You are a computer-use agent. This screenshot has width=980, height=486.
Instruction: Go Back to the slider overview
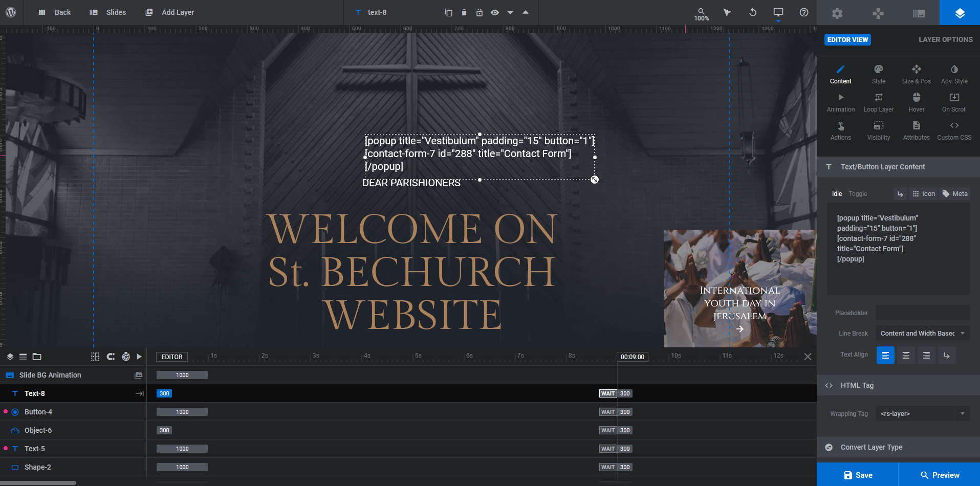55,12
